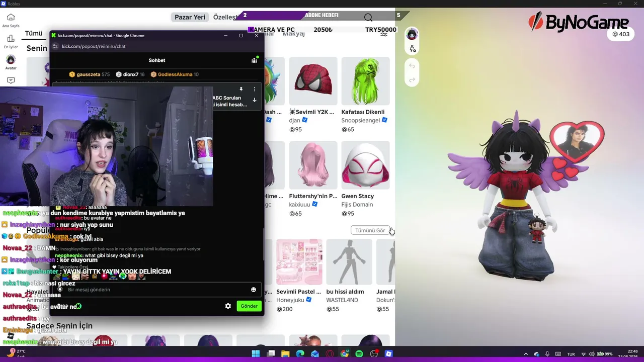Open leaderboard user GodlessAkuma
Viewport: 644px width, 362px height.
[175, 74]
